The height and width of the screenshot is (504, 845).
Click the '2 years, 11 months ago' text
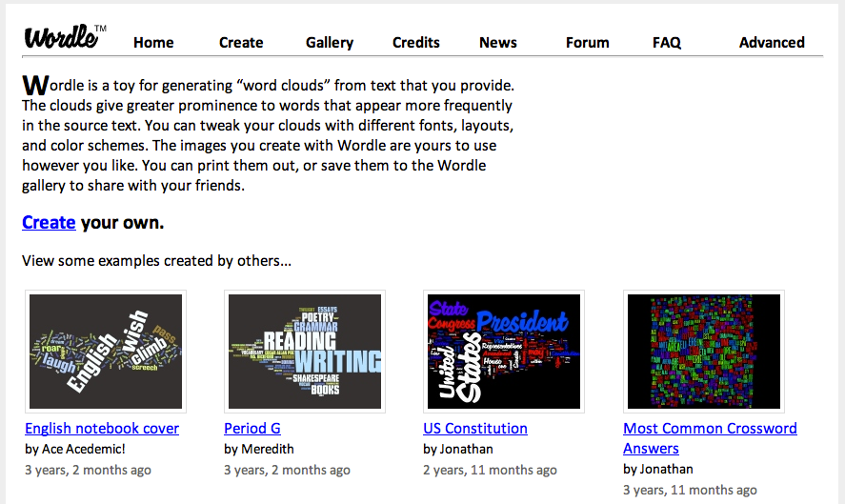point(490,470)
